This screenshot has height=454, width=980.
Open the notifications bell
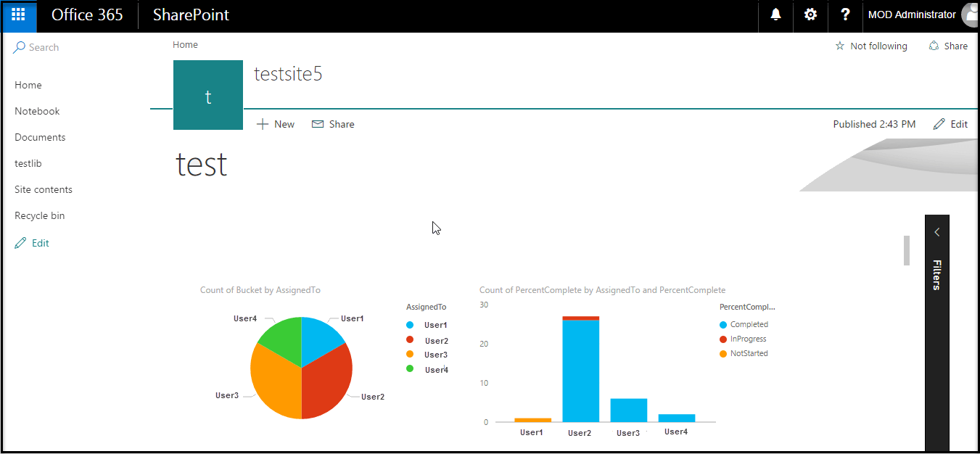(776, 15)
